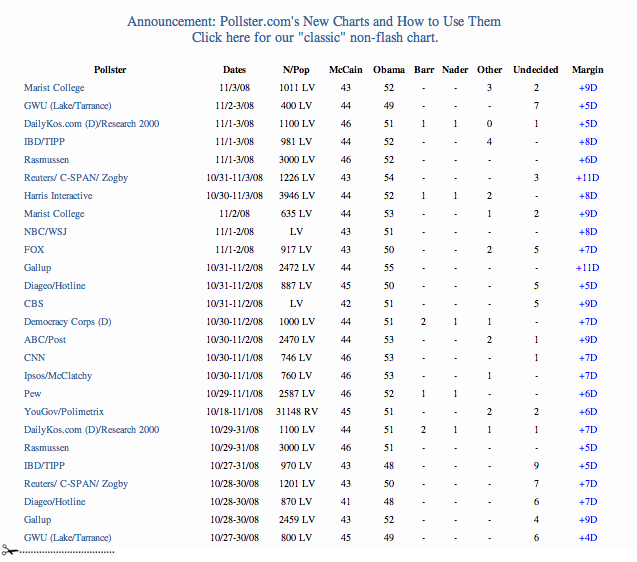Screen dimensions: 637x562
Task: Open the "classic" non-flash chart link
Action: tap(314, 37)
